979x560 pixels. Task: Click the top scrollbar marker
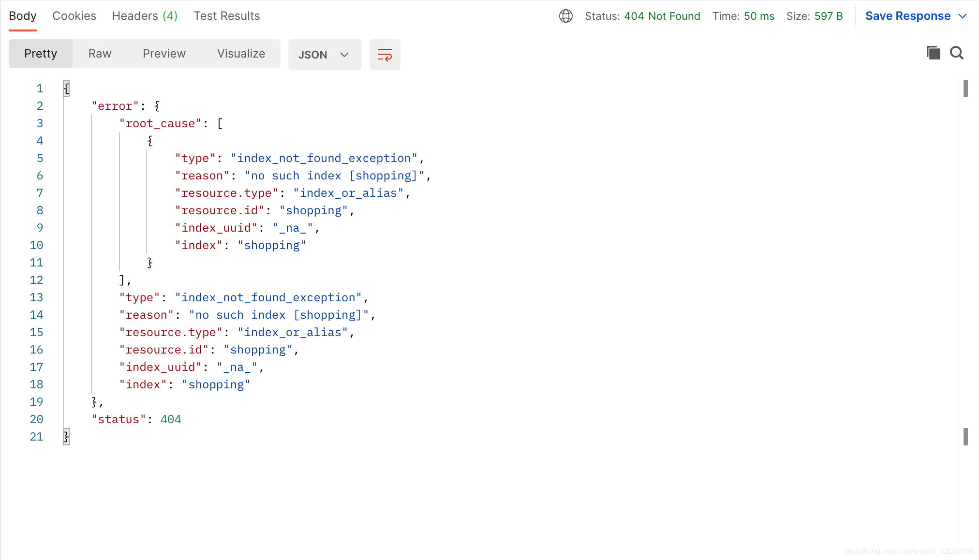(965, 88)
